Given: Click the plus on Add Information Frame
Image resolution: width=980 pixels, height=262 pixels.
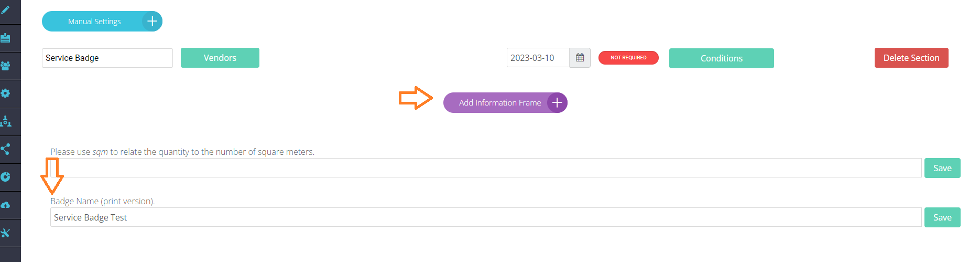Looking at the screenshot, I should click(557, 103).
